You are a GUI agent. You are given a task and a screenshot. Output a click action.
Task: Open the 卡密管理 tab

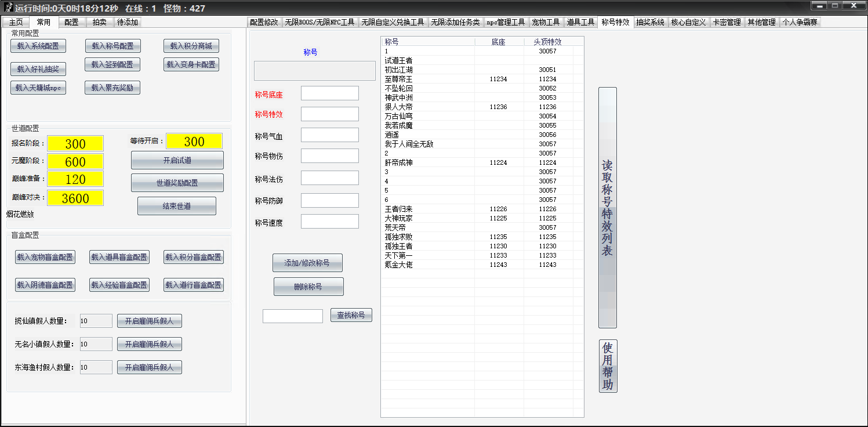click(x=726, y=22)
